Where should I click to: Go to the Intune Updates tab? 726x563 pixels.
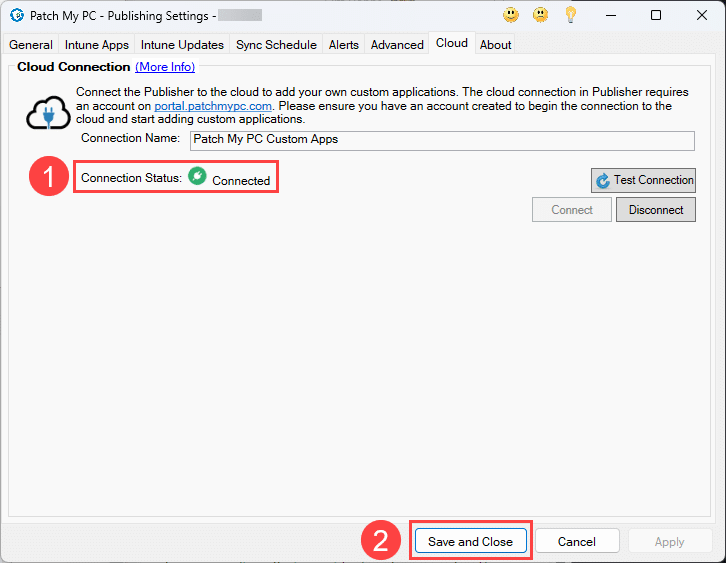182,45
